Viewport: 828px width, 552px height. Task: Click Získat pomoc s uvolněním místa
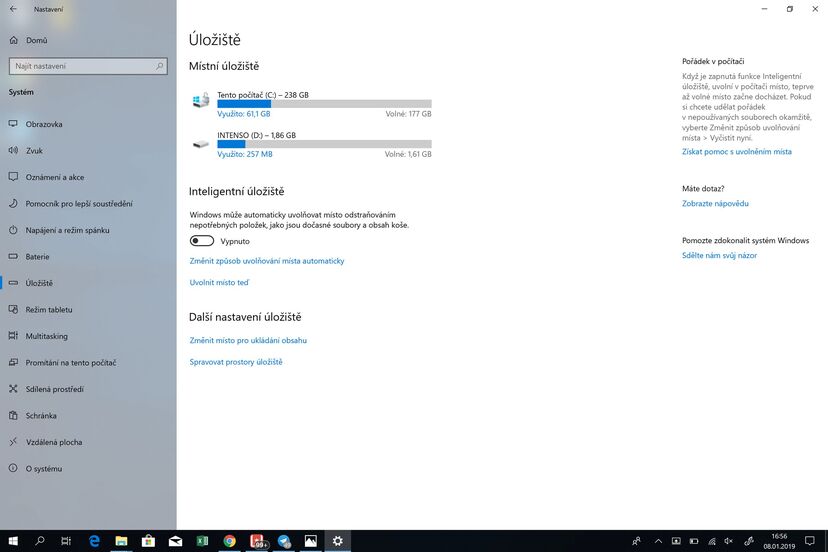click(x=737, y=152)
